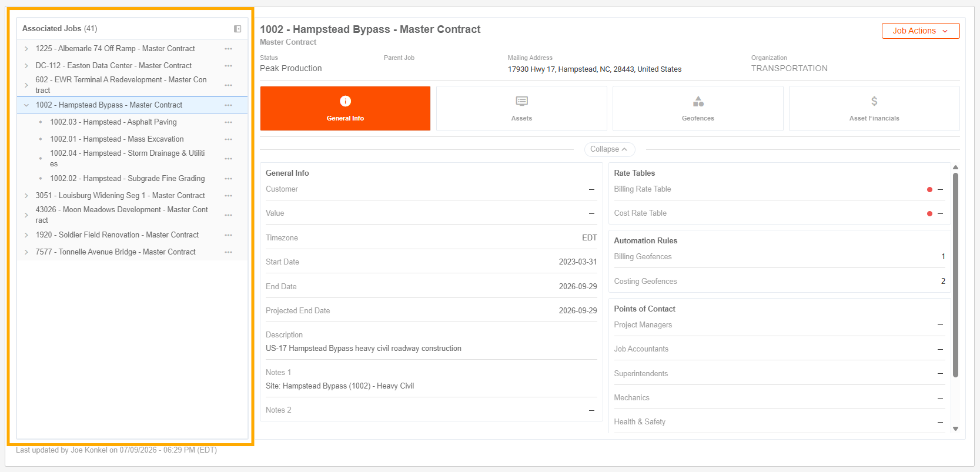This screenshot has width=980, height=472.
Task: Switch to the Asset Financials tab
Action: 874,109
